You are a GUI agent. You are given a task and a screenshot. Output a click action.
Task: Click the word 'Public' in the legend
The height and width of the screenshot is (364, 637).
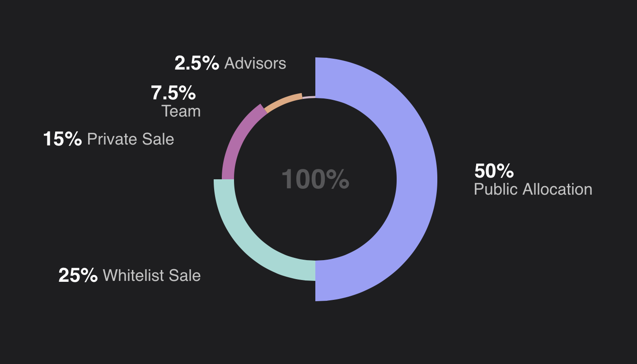pos(496,189)
